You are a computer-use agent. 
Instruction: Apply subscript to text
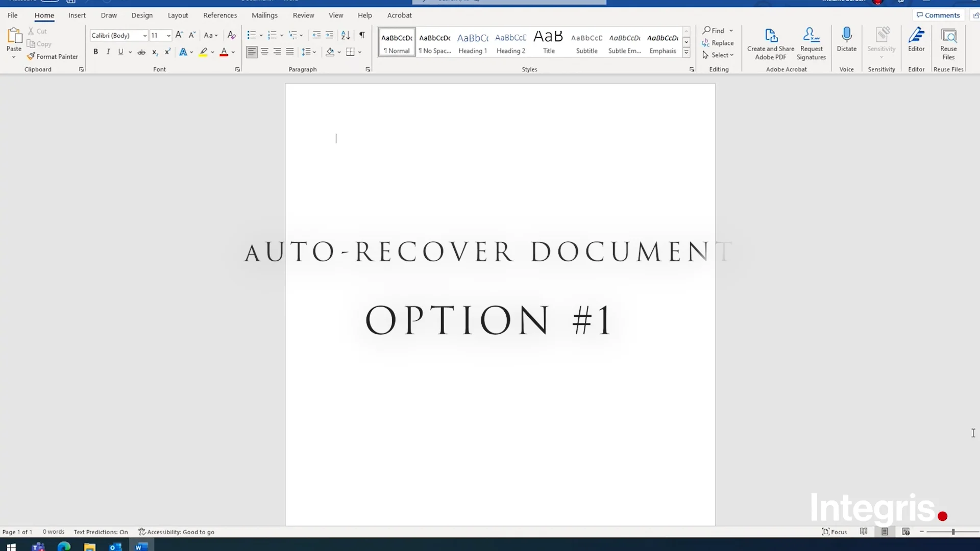point(155,52)
